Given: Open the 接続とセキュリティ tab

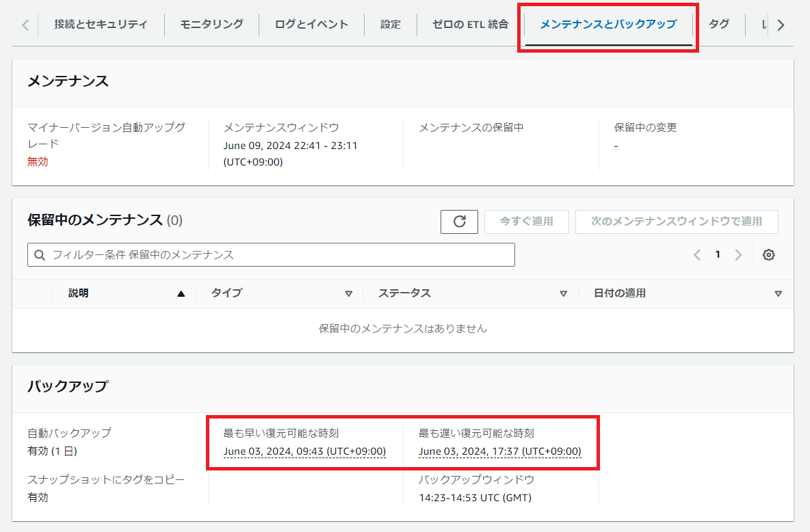Looking at the screenshot, I should [101, 25].
